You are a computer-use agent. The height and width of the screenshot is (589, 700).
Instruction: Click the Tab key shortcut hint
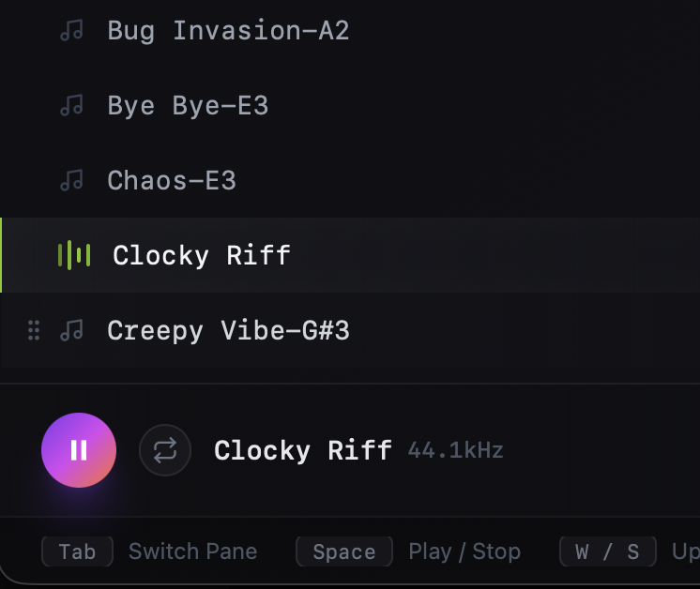pos(77,551)
